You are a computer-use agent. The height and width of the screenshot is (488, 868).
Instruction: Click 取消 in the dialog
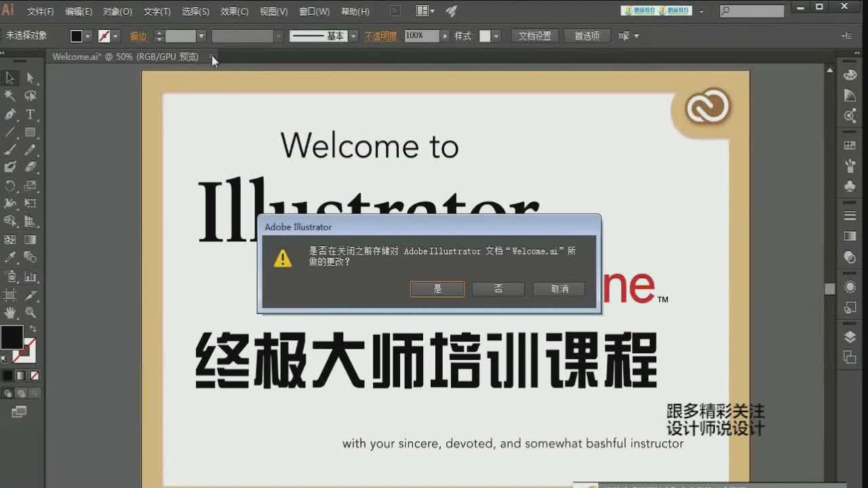click(x=559, y=289)
